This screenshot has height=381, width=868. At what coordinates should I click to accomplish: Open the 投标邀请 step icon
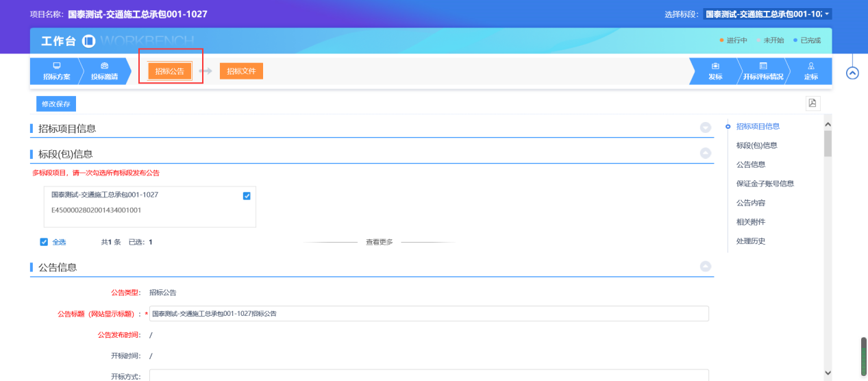coord(104,66)
